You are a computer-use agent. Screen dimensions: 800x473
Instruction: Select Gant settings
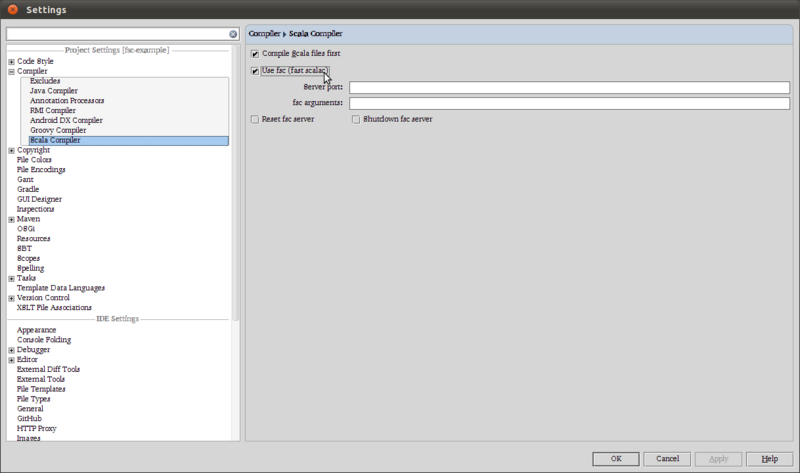click(25, 180)
